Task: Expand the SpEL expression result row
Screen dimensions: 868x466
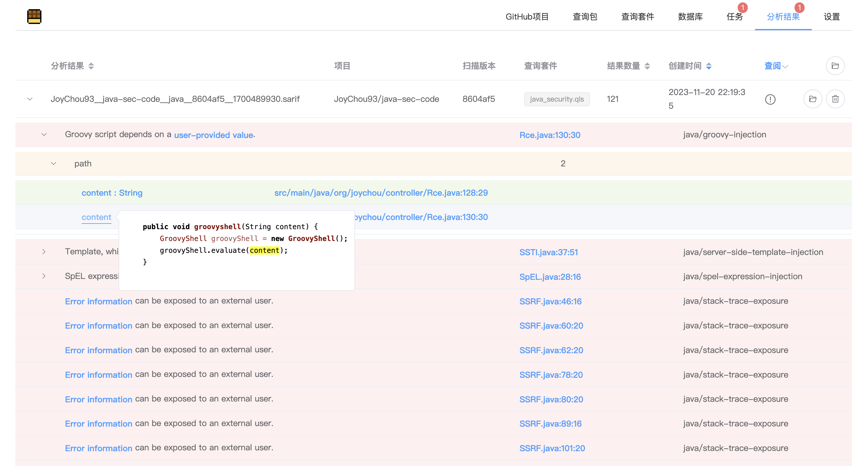Action: click(x=44, y=276)
